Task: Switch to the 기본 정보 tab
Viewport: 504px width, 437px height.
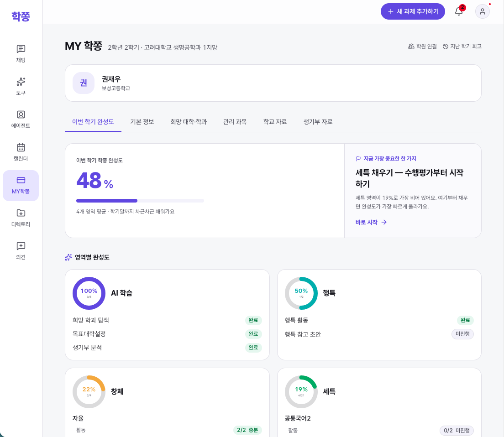Action: point(142,122)
